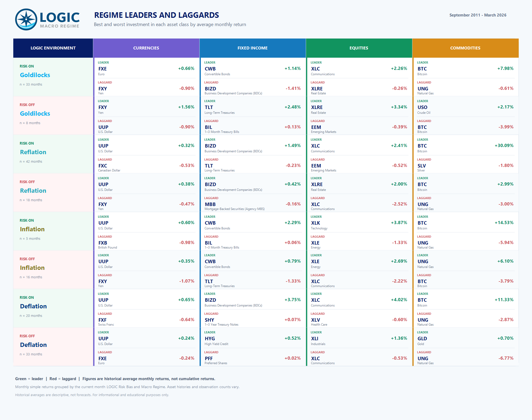Click the -6.77% Natural Gas return value
This screenshot has height=420, width=532.
tap(506, 358)
